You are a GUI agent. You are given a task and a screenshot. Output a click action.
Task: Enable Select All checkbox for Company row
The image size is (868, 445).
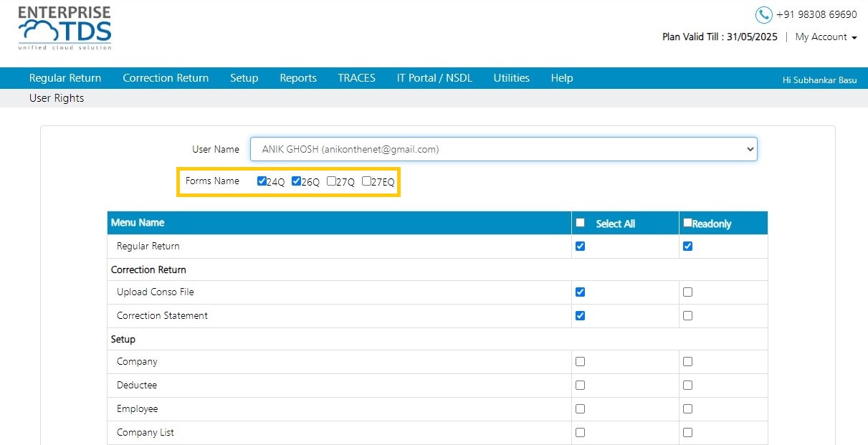pos(580,362)
